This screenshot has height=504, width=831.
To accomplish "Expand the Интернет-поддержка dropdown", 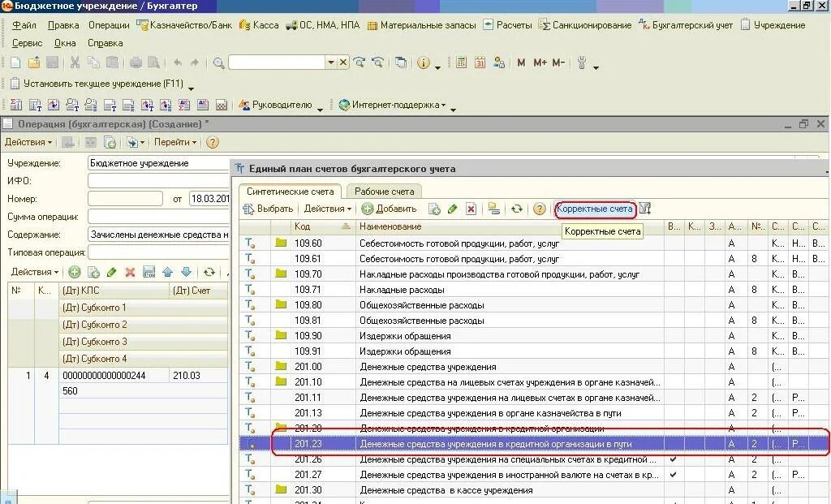I will tap(392, 105).
